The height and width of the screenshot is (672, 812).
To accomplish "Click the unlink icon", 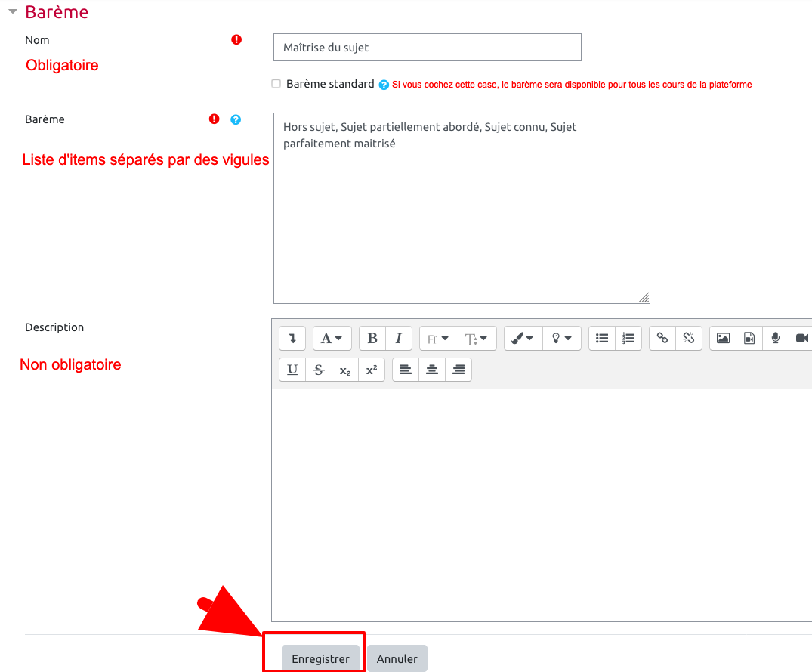I will tap(689, 339).
